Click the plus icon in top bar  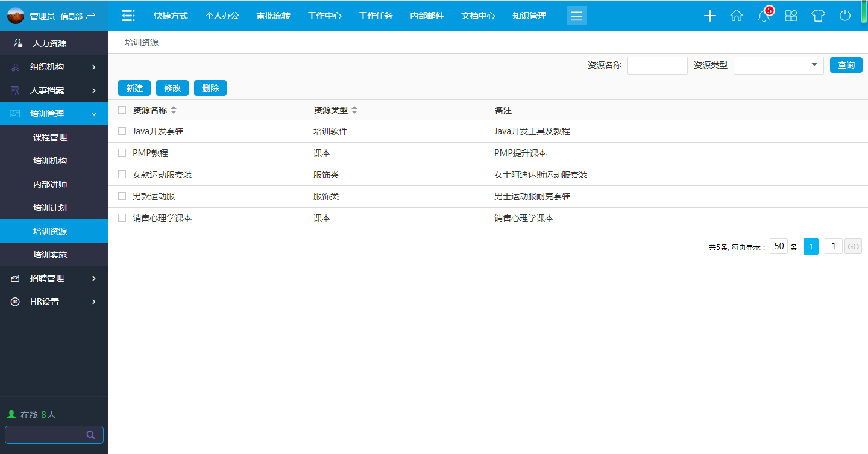point(710,16)
